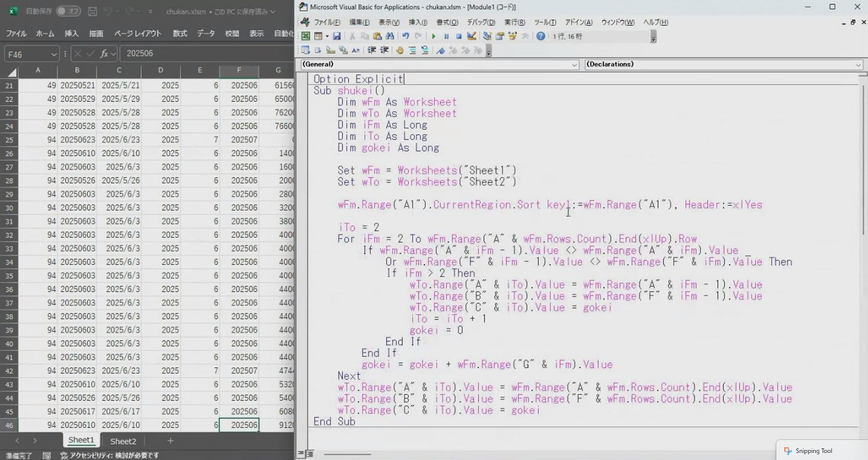Toggle the Excel AutoSave (自動保存) switch
The width and height of the screenshot is (868, 460).
point(68,11)
